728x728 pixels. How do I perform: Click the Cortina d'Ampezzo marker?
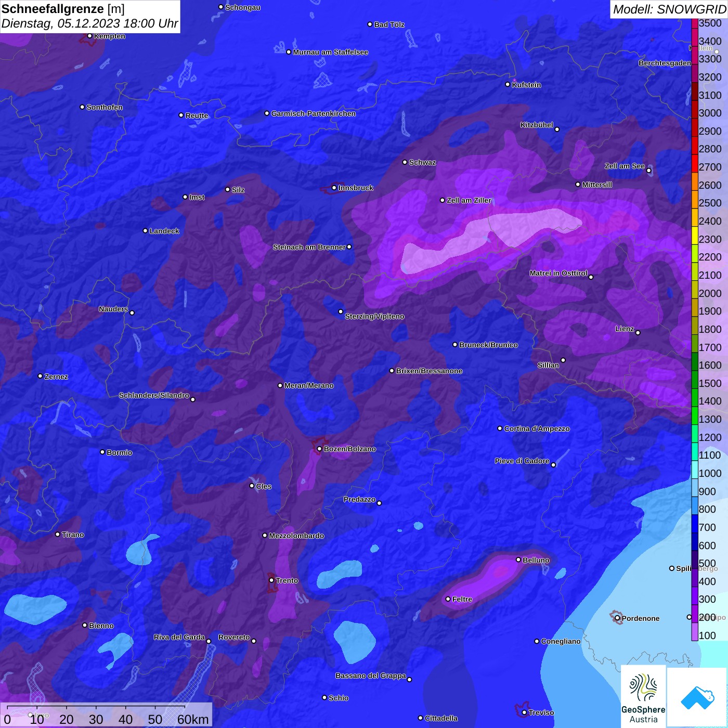500,428
